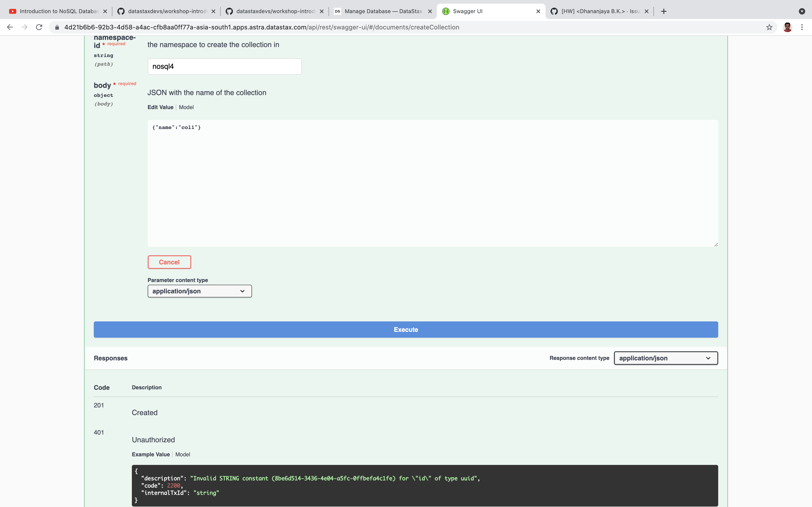Click the YouTube icon on first tab
812x507 pixels.
pyautogui.click(x=12, y=11)
